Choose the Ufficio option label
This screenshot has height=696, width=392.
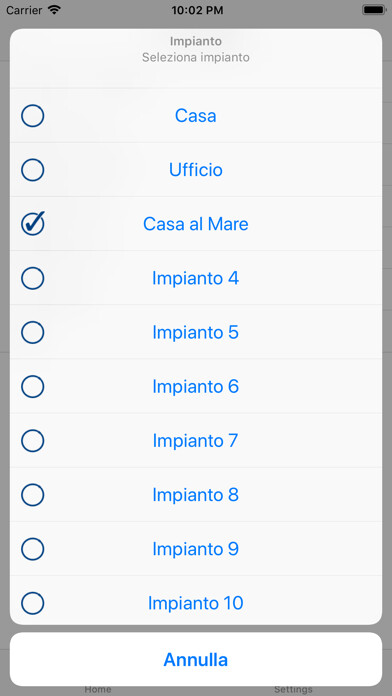tap(196, 170)
